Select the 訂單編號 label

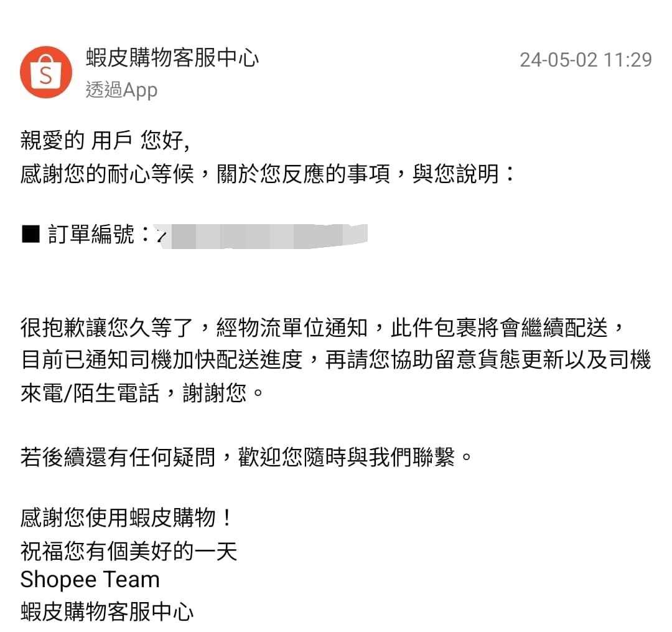click(x=91, y=234)
